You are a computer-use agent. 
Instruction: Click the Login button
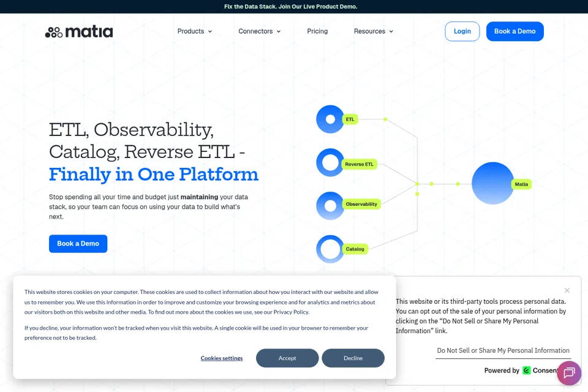[x=462, y=31]
